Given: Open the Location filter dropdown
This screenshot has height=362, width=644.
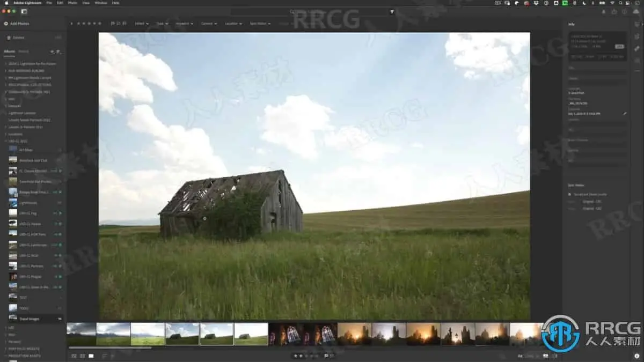Looking at the screenshot, I should (233, 24).
